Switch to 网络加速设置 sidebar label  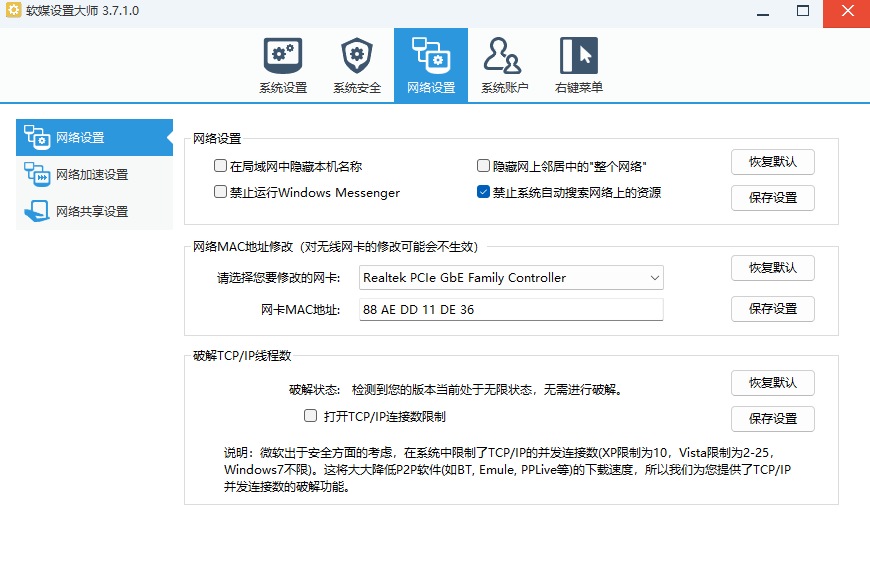pos(92,175)
